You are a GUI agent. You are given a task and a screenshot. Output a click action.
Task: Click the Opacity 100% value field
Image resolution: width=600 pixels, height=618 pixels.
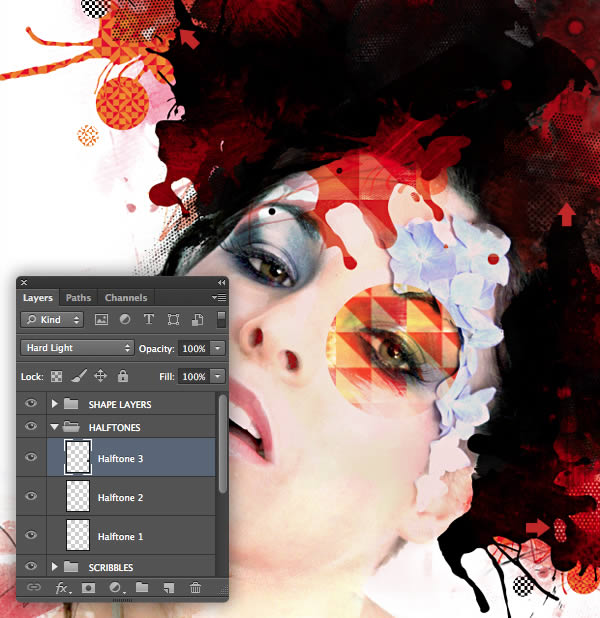tap(194, 348)
